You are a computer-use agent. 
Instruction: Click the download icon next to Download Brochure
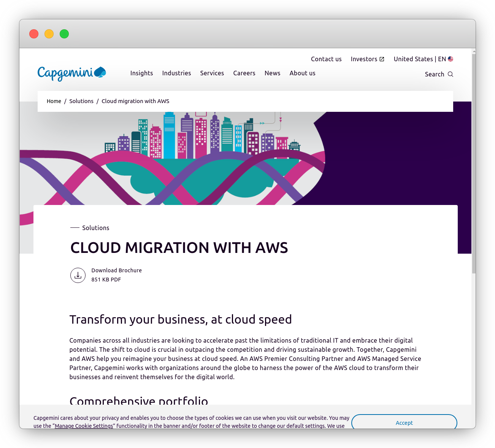[x=78, y=275]
